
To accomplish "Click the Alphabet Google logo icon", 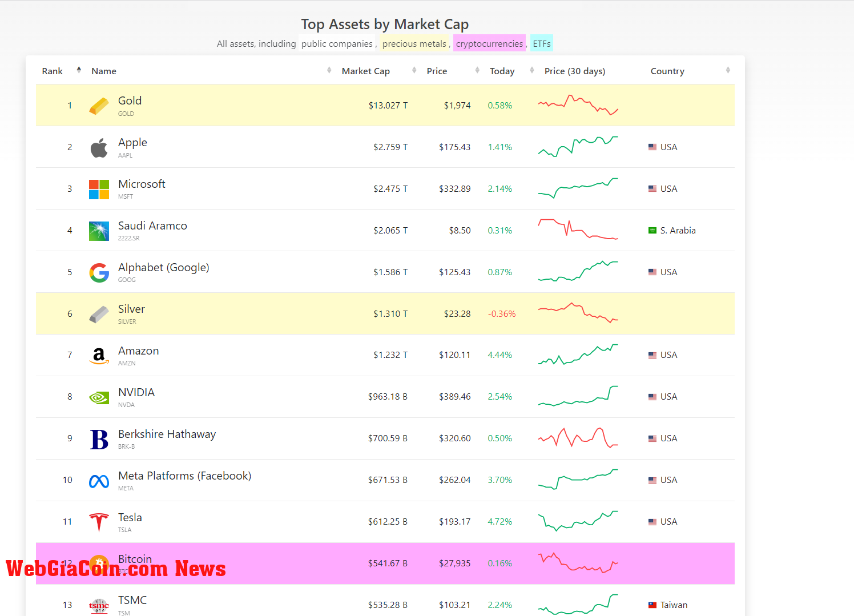I will click(x=99, y=273).
